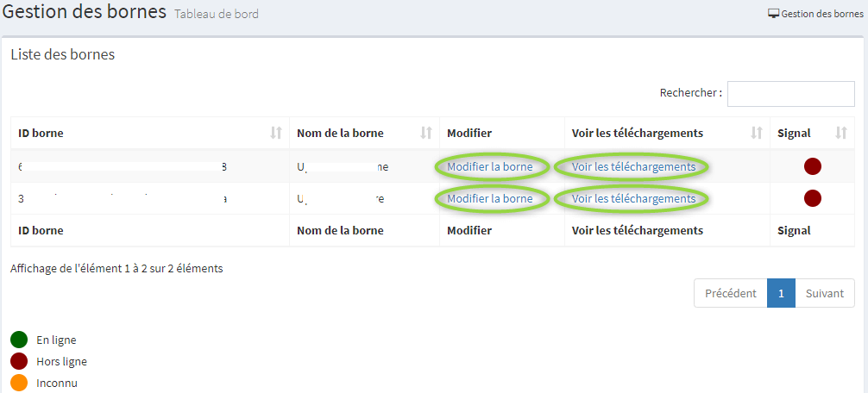Click the monitor icon beside Gestion des bornes
This screenshot has height=393, width=868.
coord(773,14)
